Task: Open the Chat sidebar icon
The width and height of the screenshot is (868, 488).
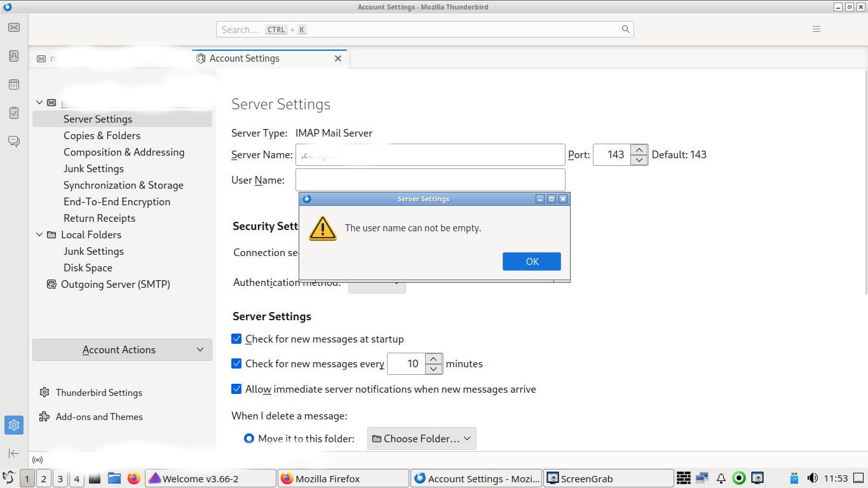Action: pos(14,141)
